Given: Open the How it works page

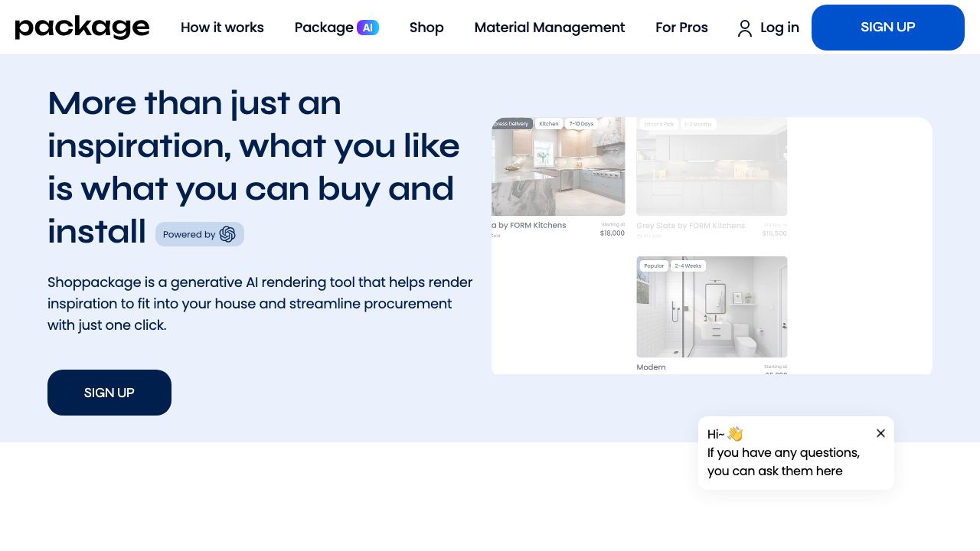Looking at the screenshot, I should [x=222, y=28].
